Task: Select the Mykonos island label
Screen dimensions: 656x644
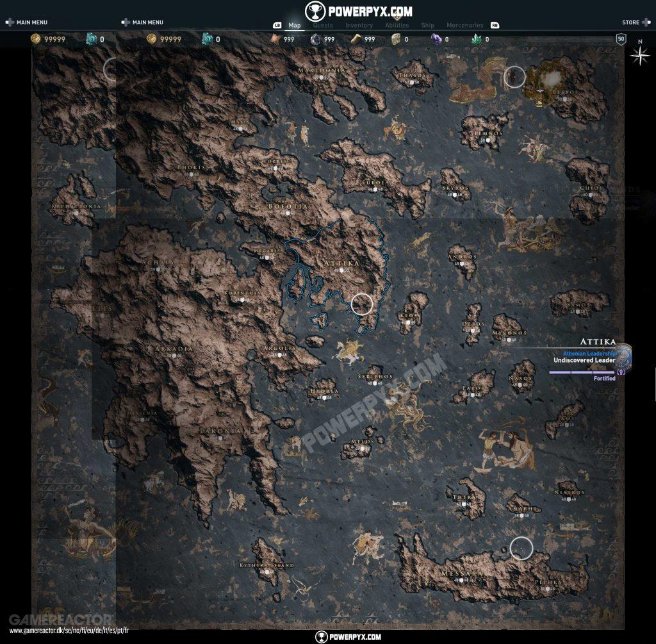Action: tap(509, 333)
